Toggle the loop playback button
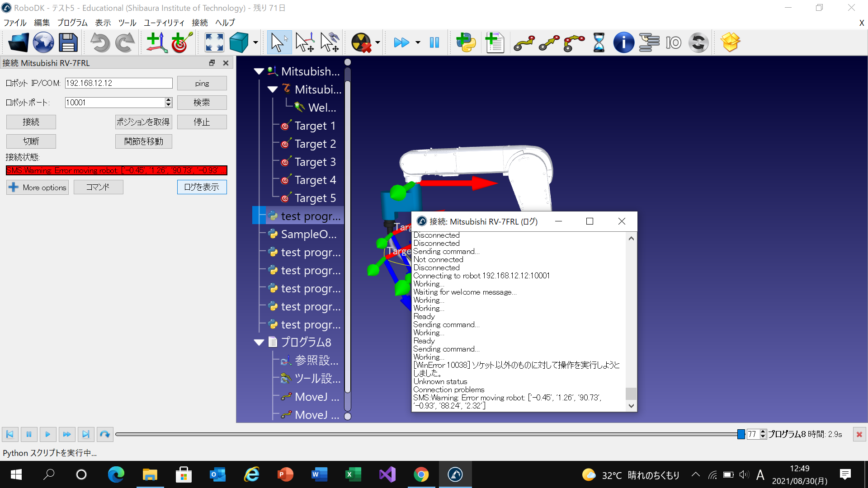 pos(104,435)
